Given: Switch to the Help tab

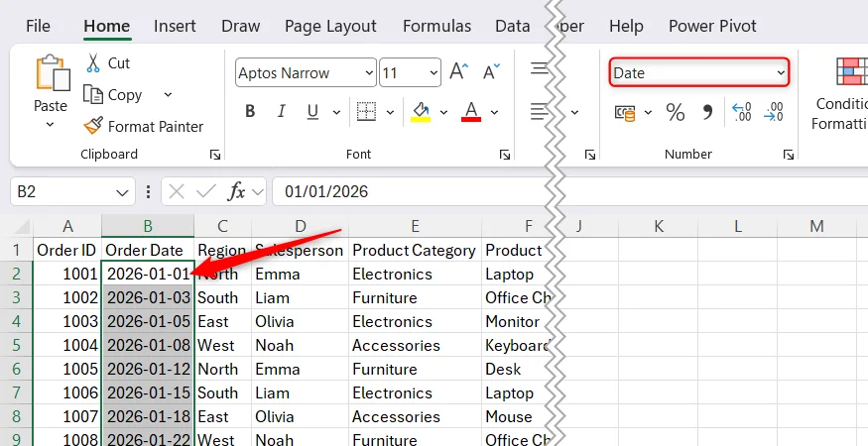Looking at the screenshot, I should tap(626, 26).
